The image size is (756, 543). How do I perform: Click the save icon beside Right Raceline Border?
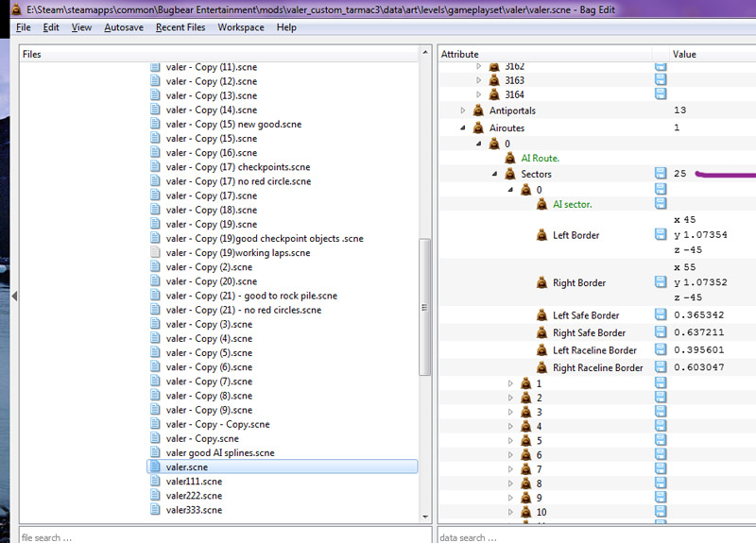pos(661,366)
